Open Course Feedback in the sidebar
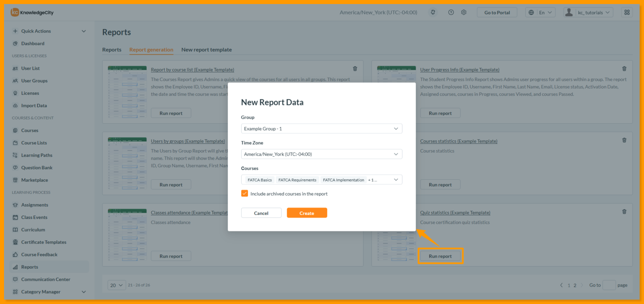The image size is (644, 304). tap(39, 254)
